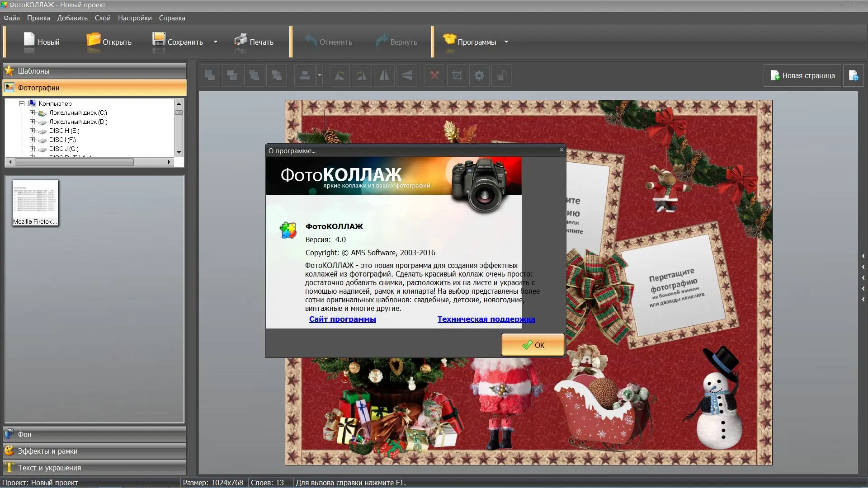The height and width of the screenshot is (488, 868).
Task: Click the Сайт программы link
Action: click(x=342, y=319)
